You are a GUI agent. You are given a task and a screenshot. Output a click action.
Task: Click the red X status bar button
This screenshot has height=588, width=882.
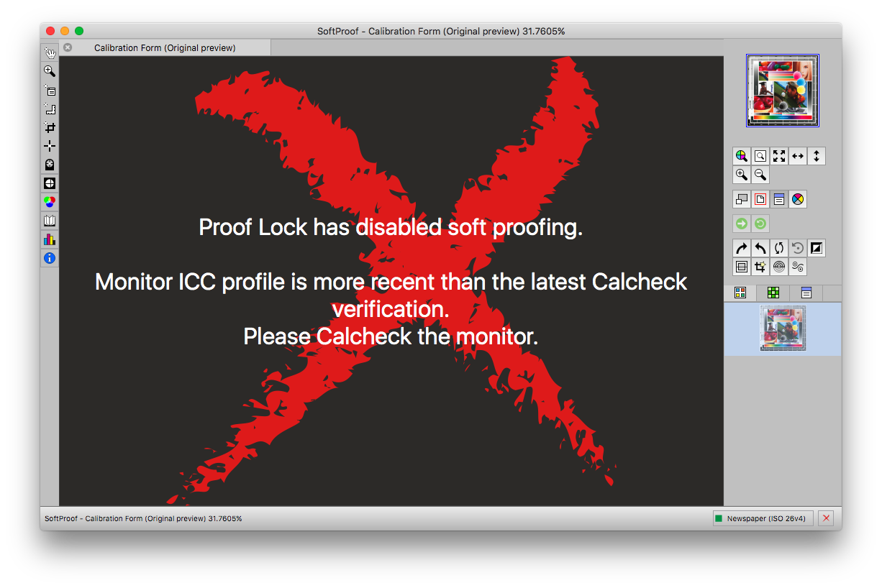(826, 518)
